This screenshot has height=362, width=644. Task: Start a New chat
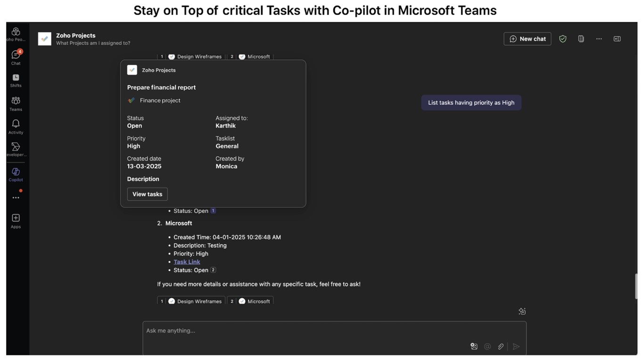[527, 39]
